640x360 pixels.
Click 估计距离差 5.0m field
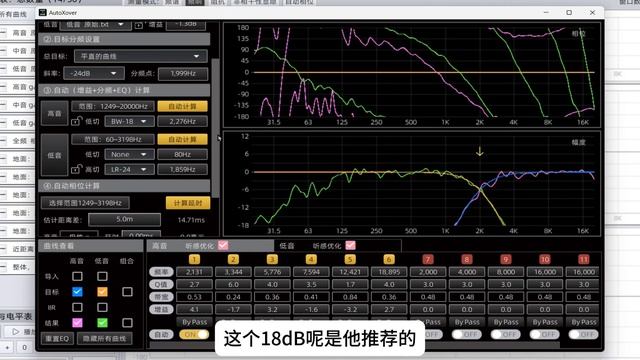pyautogui.click(x=124, y=219)
